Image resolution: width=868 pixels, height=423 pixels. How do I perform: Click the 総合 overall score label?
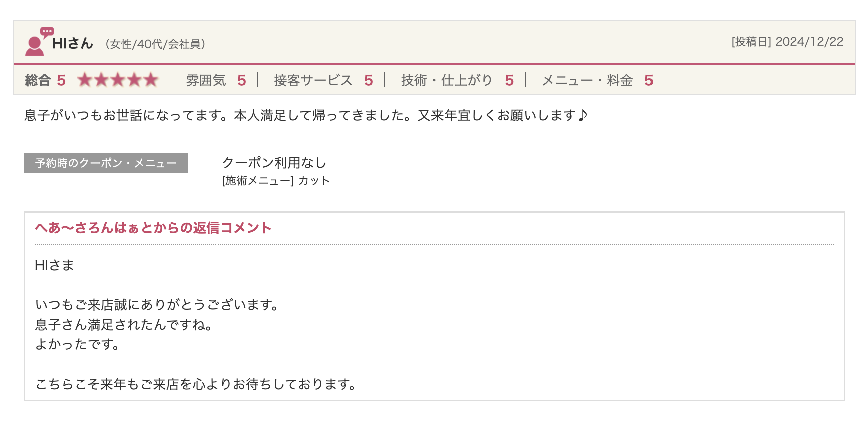[38, 80]
